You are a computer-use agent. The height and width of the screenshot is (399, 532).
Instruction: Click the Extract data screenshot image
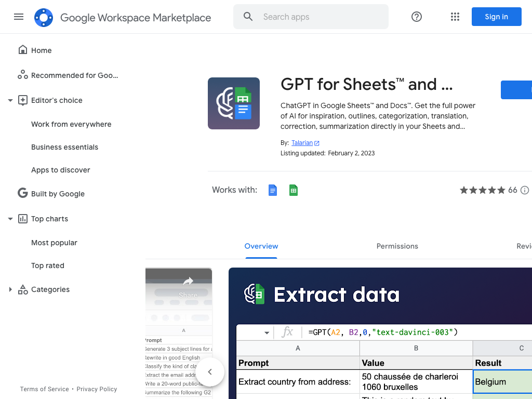[380, 333]
